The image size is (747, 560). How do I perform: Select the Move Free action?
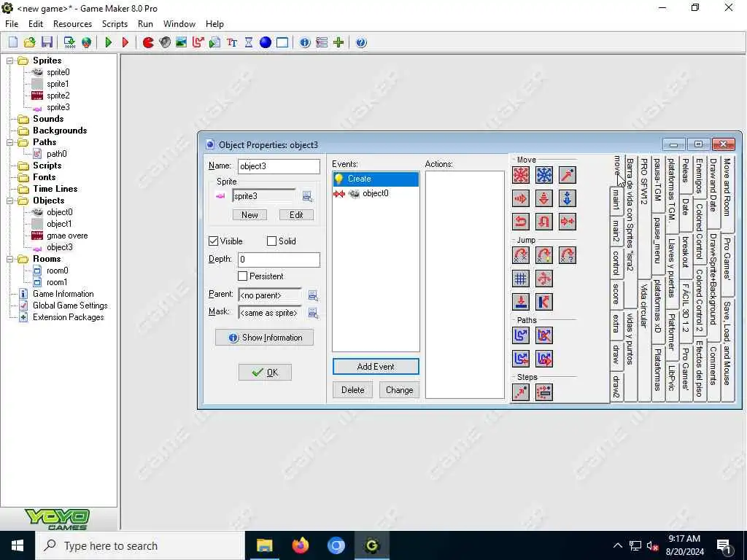(x=544, y=175)
